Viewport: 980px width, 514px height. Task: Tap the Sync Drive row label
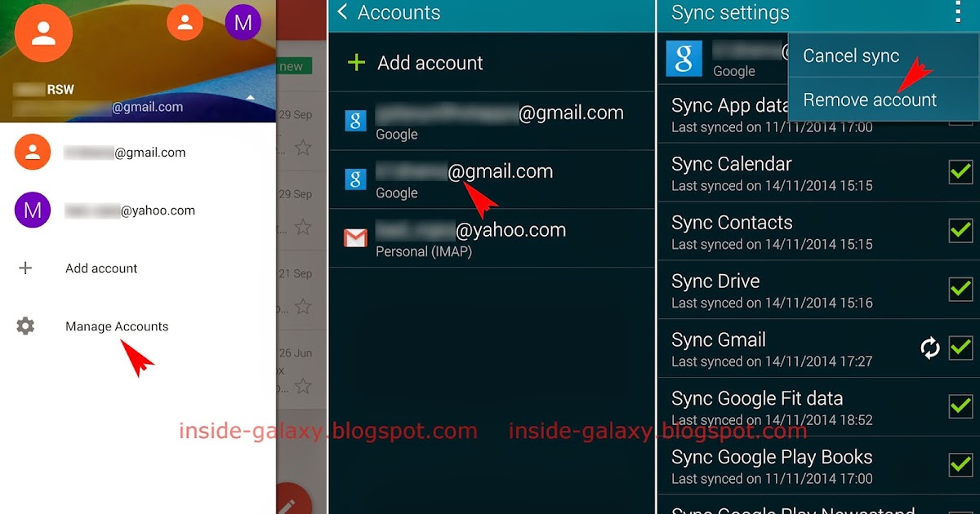715,281
